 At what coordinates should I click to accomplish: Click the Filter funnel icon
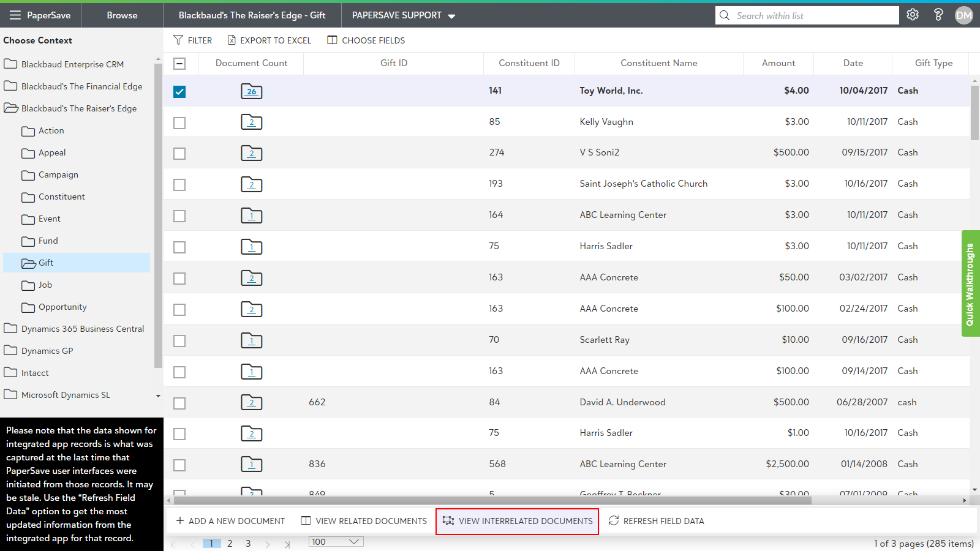(x=178, y=40)
